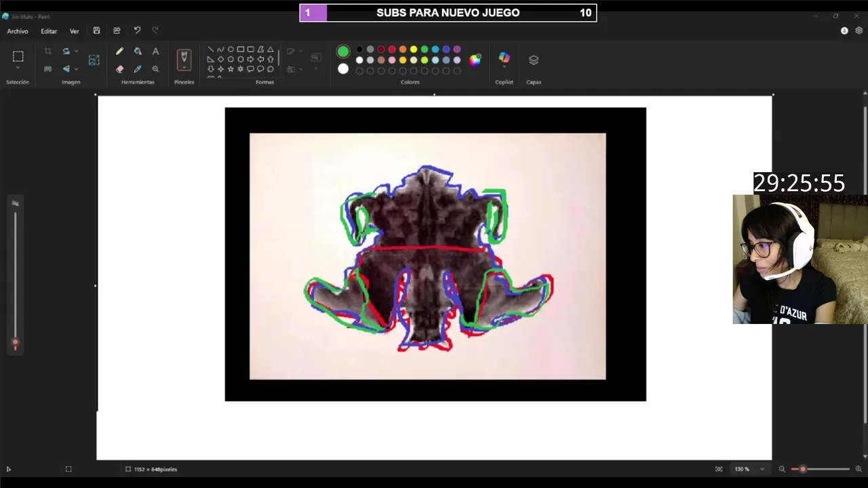This screenshot has width=868, height=488.
Task: Open Edit colors color wheel
Action: tap(475, 60)
